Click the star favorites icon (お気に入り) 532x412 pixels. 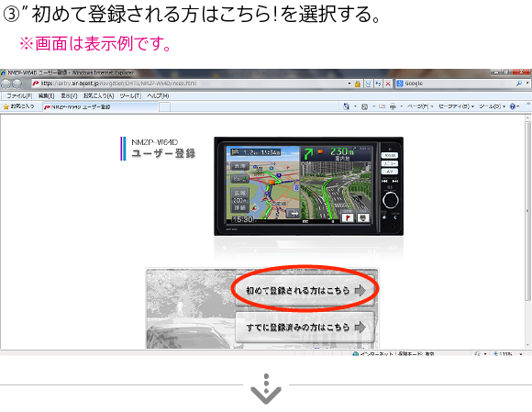(6, 107)
